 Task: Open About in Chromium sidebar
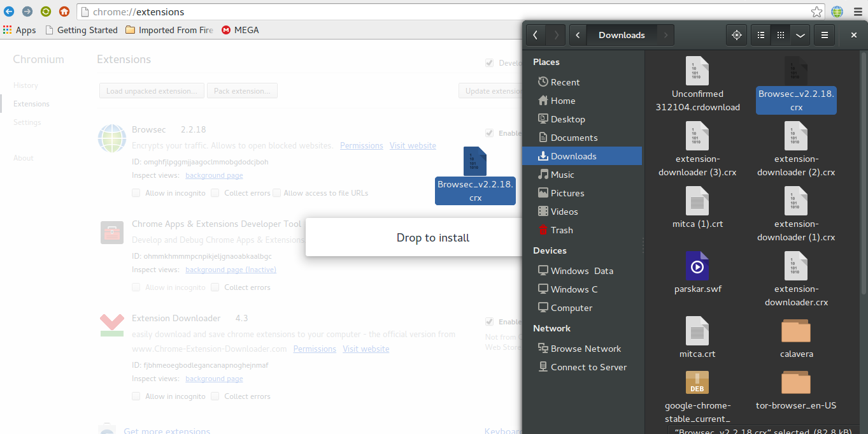click(x=23, y=158)
